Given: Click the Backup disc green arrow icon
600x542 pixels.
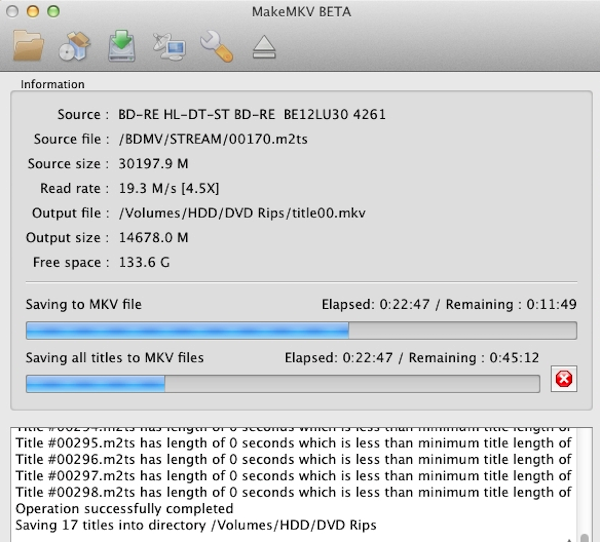Looking at the screenshot, I should click(x=120, y=45).
